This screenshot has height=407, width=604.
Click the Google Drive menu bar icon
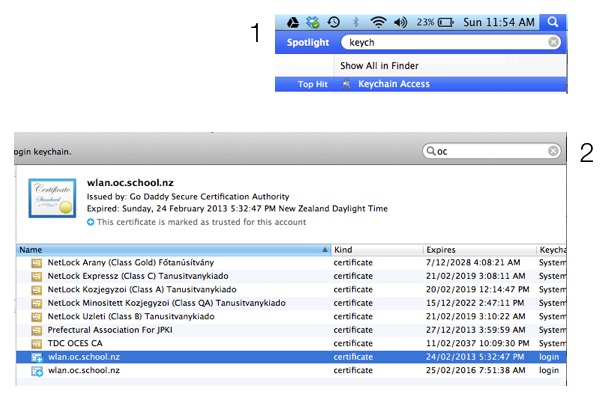[x=292, y=21]
